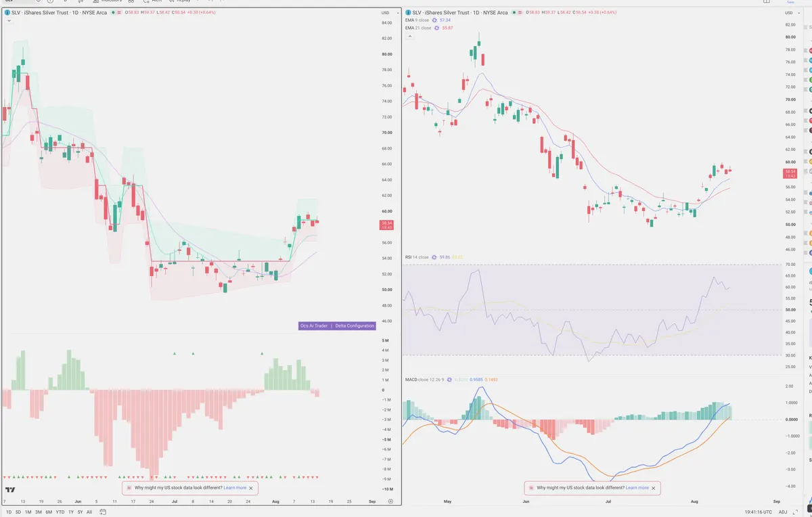Close the left chart stock data notice

(x=251, y=488)
